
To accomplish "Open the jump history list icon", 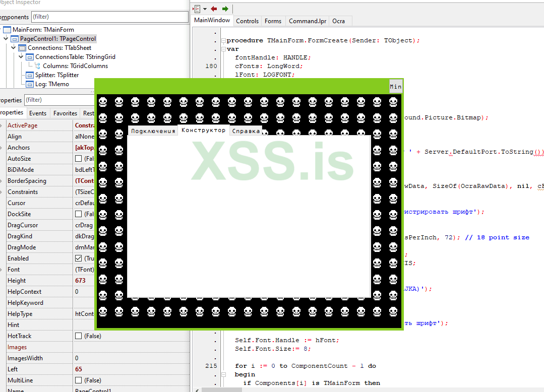I will click(197, 9).
